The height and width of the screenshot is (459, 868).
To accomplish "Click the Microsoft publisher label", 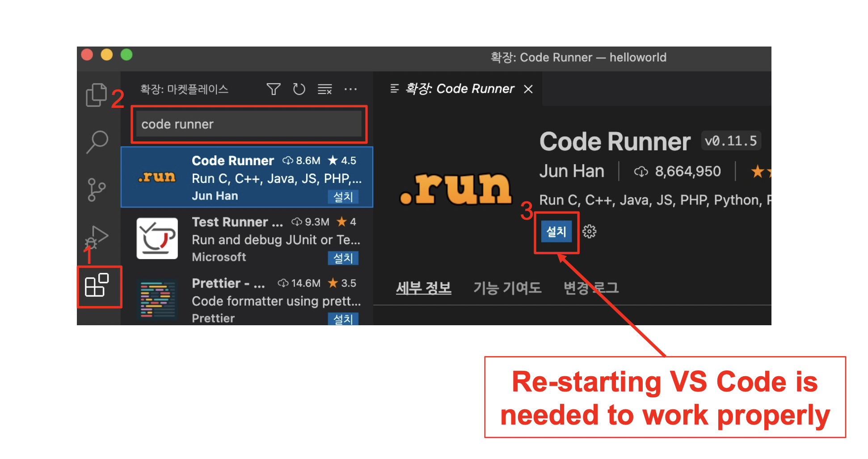I will point(219,257).
